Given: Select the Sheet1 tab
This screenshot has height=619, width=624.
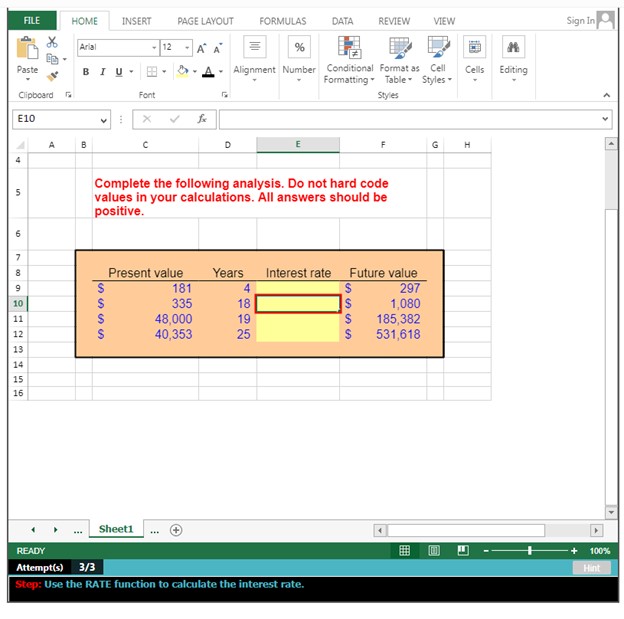Looking at the screenshot, I should (116, 529).
